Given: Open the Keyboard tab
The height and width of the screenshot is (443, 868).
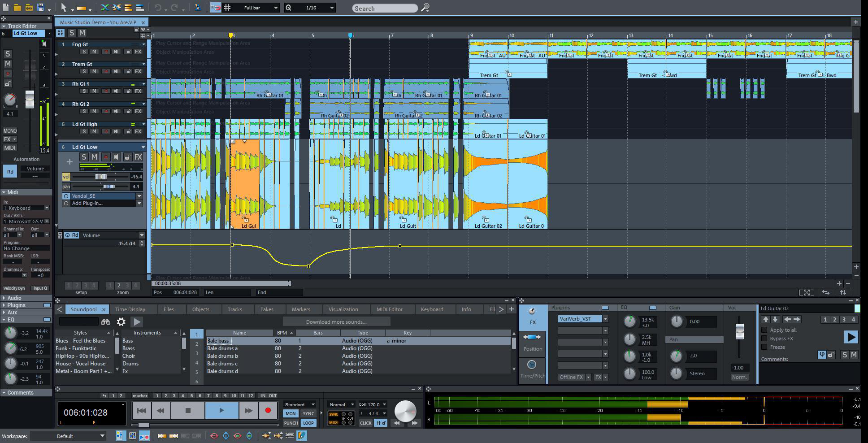Looking at the screenshot, I should coord(432,309).
